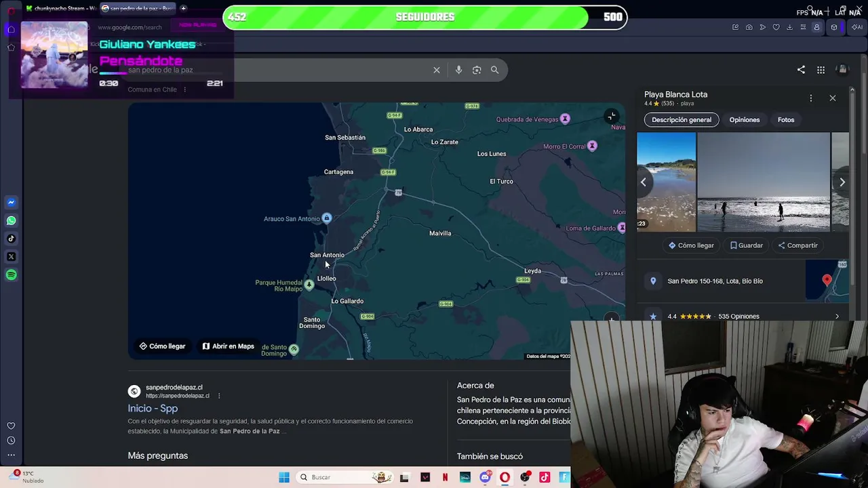Close the Playa Blanca Lota panel
This screenshot has width=868, height=488.
[833, 98]
